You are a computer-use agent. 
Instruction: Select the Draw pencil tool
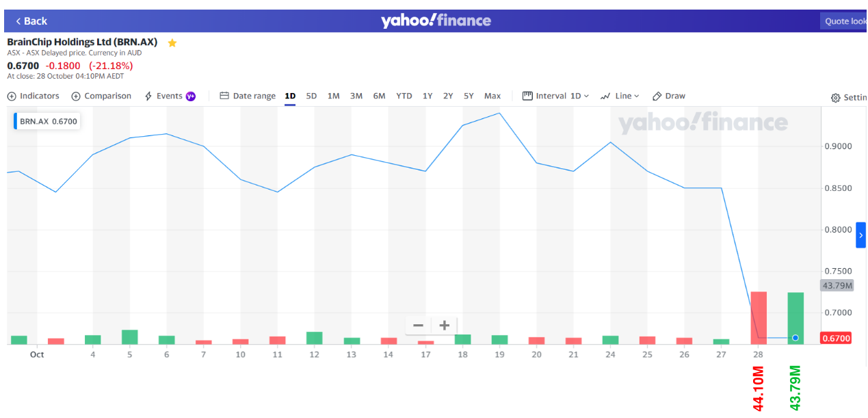(x=657, y=96)
